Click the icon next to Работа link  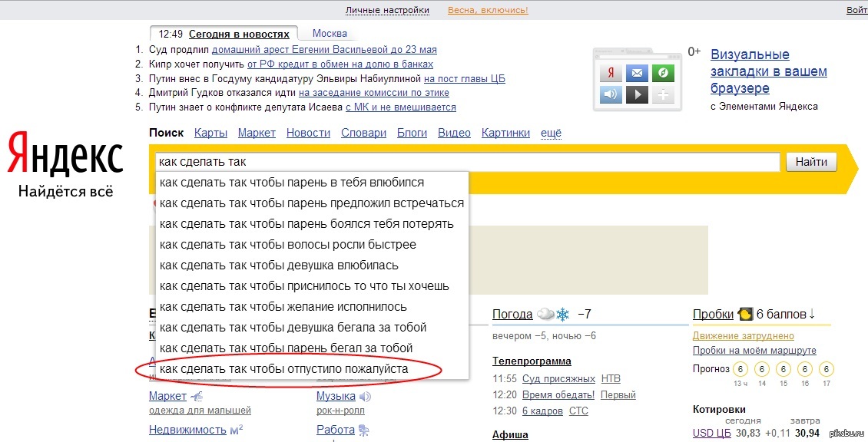363,430
